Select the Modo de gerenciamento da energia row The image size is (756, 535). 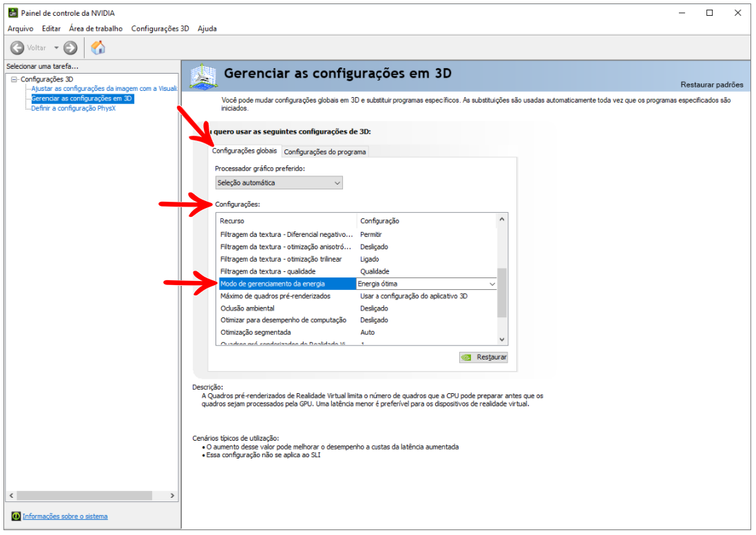click(x=287, y=284)
